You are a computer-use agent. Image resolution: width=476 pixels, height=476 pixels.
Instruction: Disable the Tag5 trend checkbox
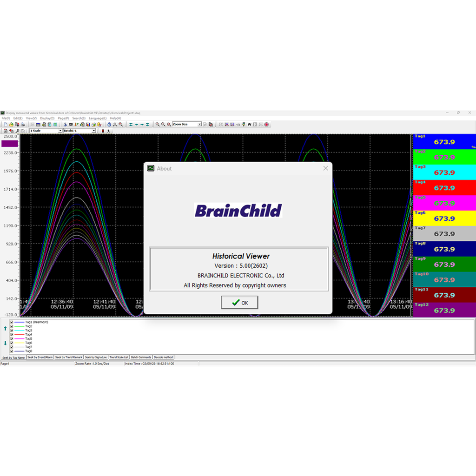click(12, 338)
